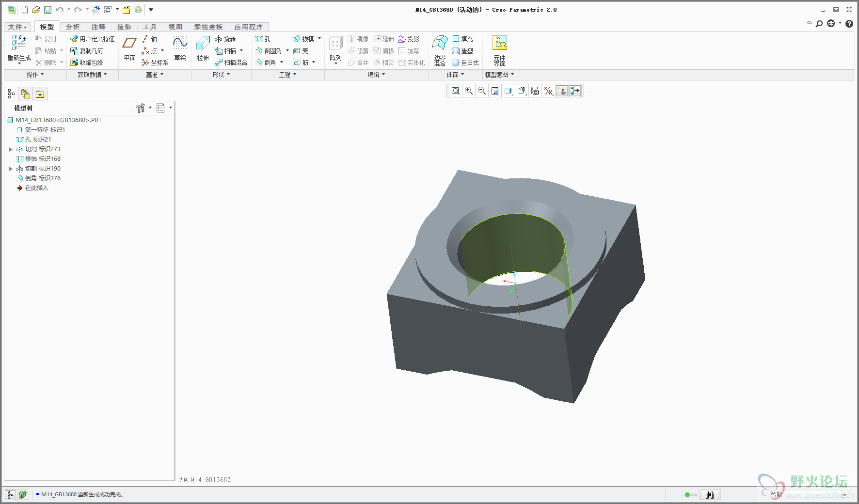The height and width of the screenshot is (504, 859).
Task: Open the 基准 group dropdown
Action: (155, 75)
